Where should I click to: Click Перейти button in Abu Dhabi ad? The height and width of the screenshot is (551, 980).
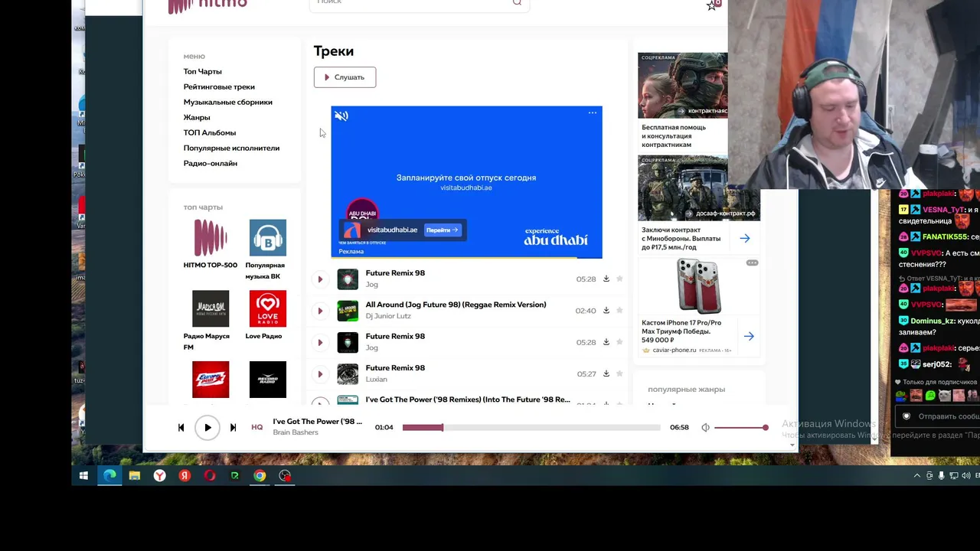[442, 230]
